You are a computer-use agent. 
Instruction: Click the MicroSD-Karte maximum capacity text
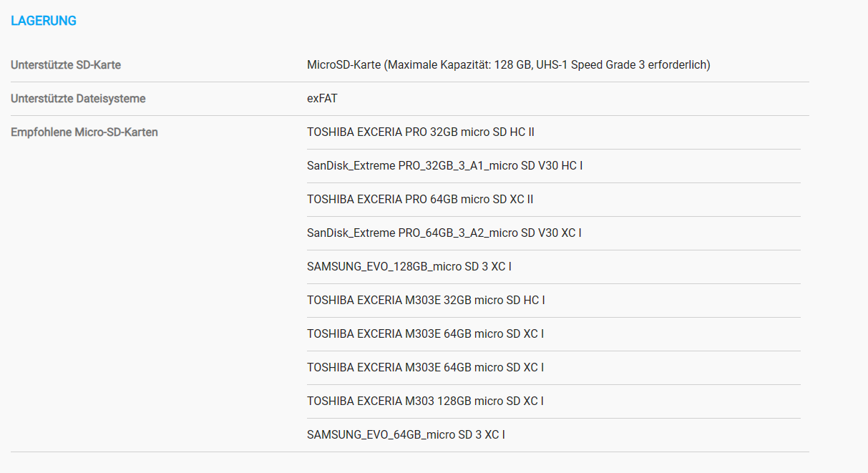(509, 65)
